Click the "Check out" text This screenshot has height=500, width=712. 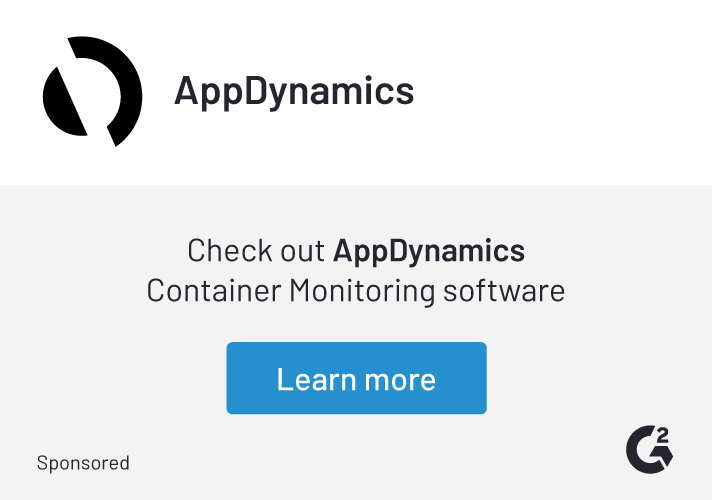click(x=256, y=250)
